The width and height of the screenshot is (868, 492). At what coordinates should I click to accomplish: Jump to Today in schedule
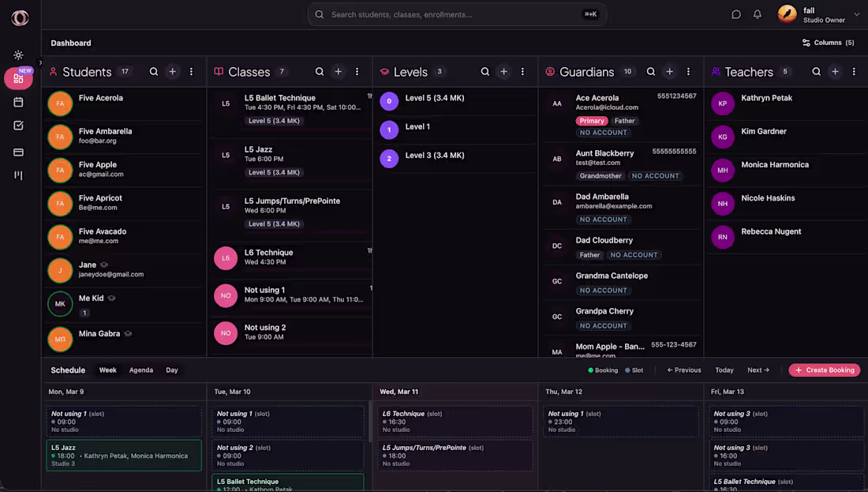click(x=724, y=370)
